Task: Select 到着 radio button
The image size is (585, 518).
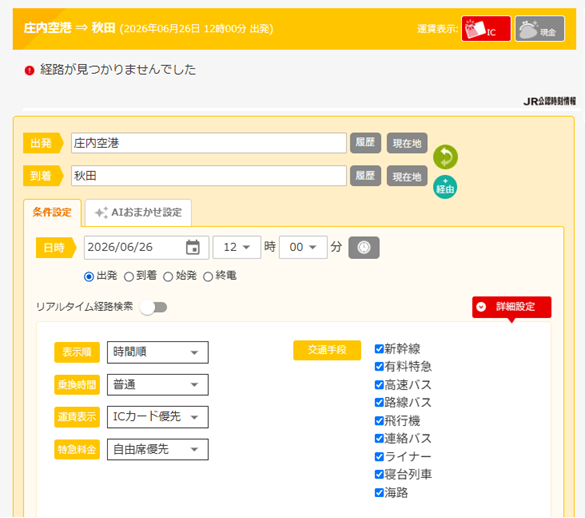Action: click(129, 277)
